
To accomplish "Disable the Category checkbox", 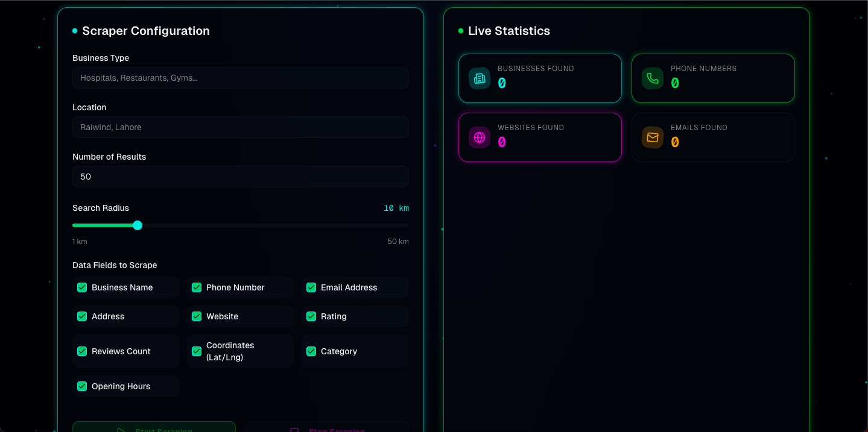I will [x=311, y=351].
